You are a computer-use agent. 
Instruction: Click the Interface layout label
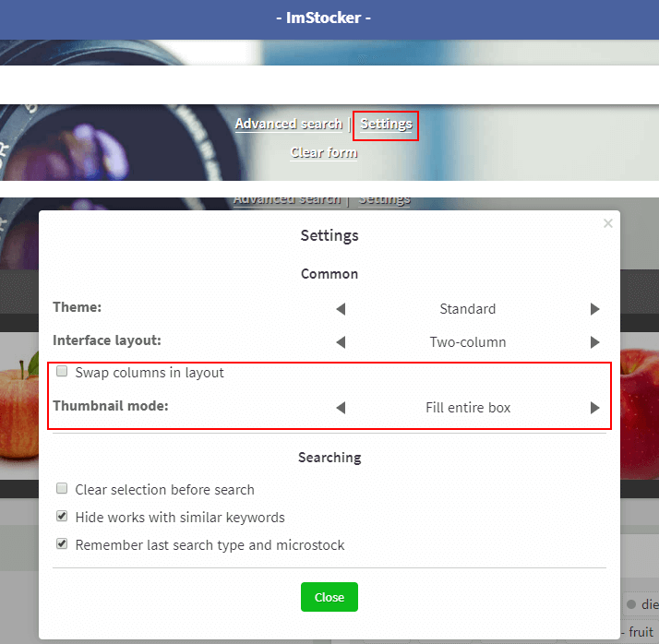pyautogui.click(x=107, y=340)
